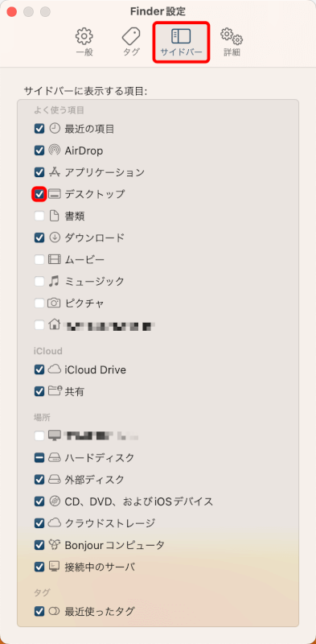Screen dimensions: 316x644
Task: Click the Bonjour コンピュータ icon
Action: tap(54, 545)
